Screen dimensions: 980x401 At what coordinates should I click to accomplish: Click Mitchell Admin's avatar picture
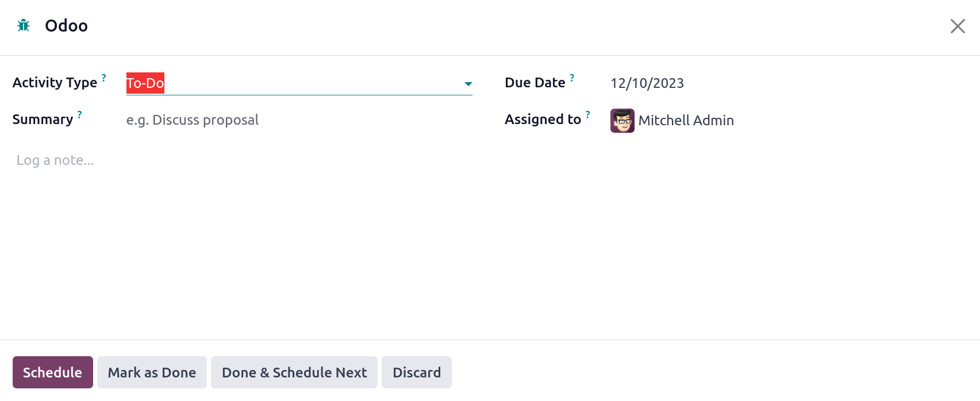point(622,121)
